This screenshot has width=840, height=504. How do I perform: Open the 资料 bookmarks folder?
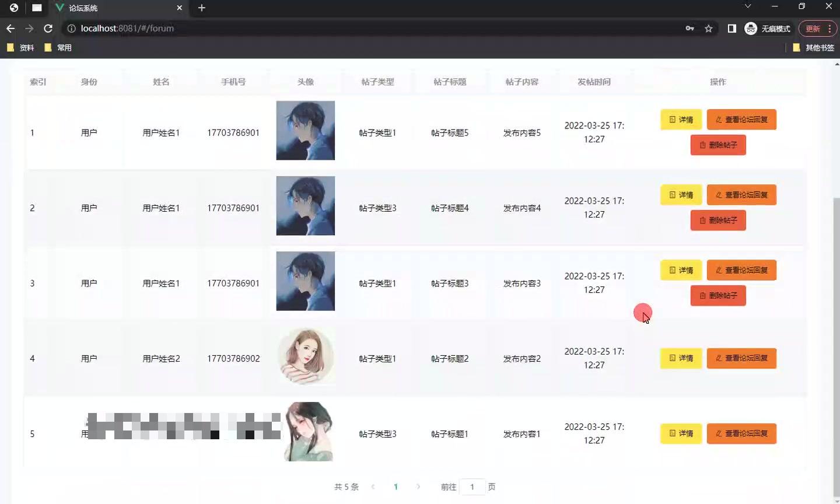click(20, 48)
